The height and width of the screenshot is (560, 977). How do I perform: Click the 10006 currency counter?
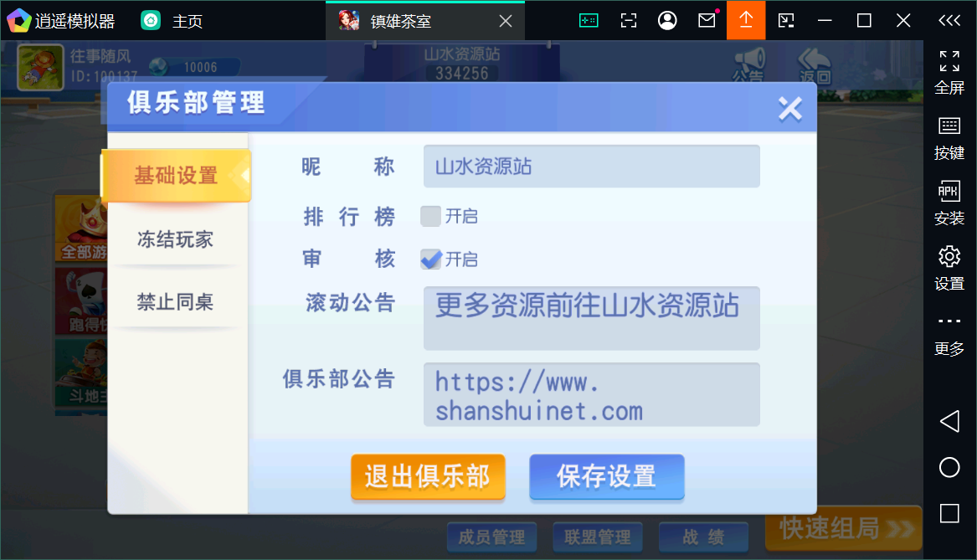(x=193, y=67)
